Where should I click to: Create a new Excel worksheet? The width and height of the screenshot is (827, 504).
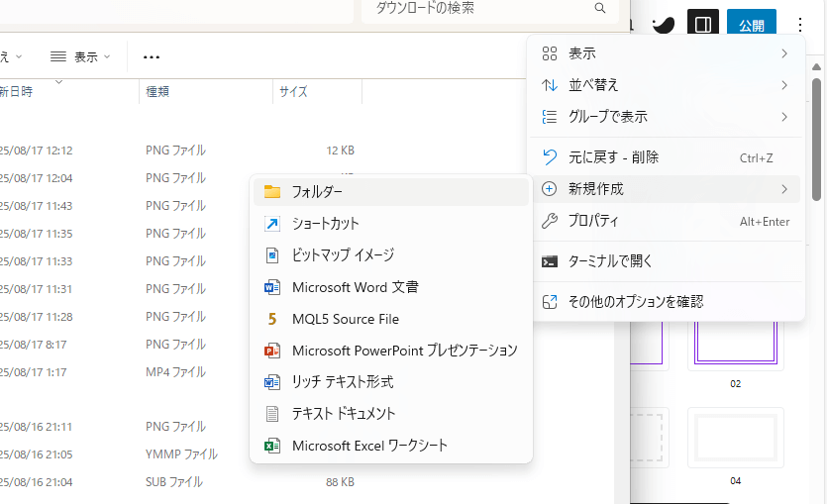tap(369, 446)
